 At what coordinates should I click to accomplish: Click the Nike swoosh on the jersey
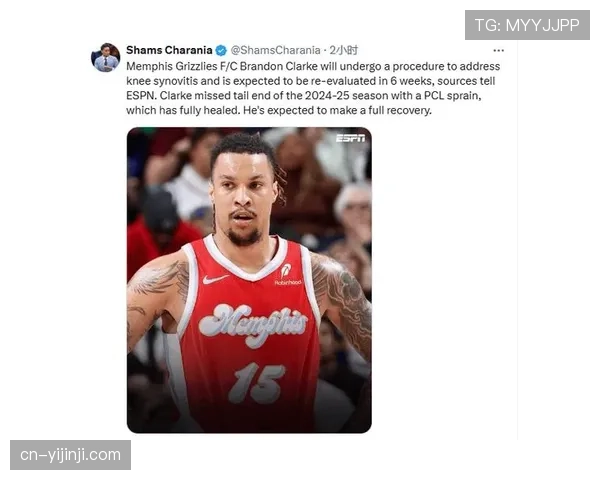point(215,279)
